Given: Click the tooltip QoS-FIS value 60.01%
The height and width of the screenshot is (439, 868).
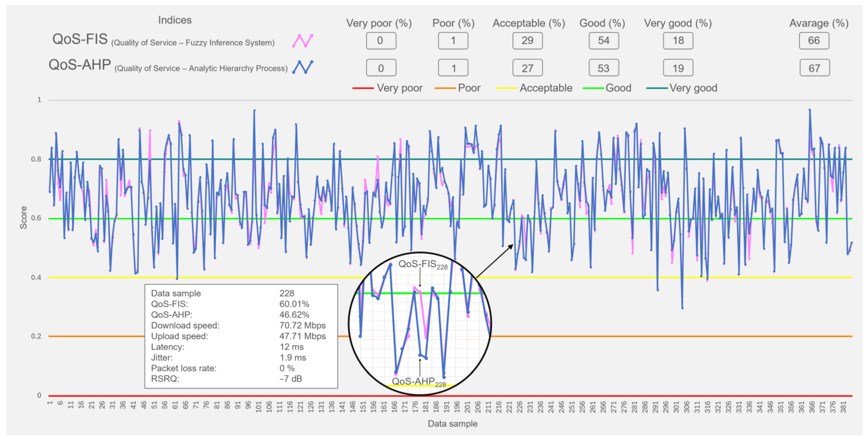Looking at the screenshot, I should click(x=294, y=304).
